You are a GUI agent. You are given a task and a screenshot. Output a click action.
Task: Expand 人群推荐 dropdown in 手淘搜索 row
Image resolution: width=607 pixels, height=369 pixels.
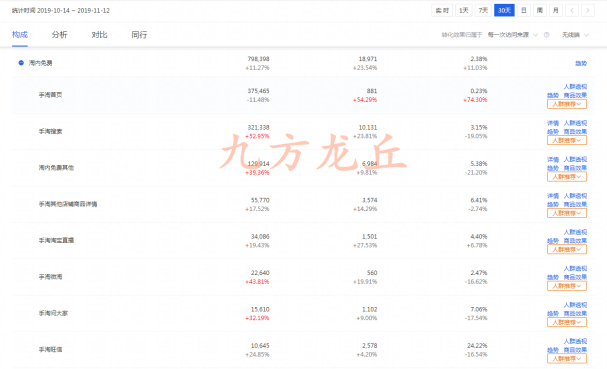pos(567,140)
